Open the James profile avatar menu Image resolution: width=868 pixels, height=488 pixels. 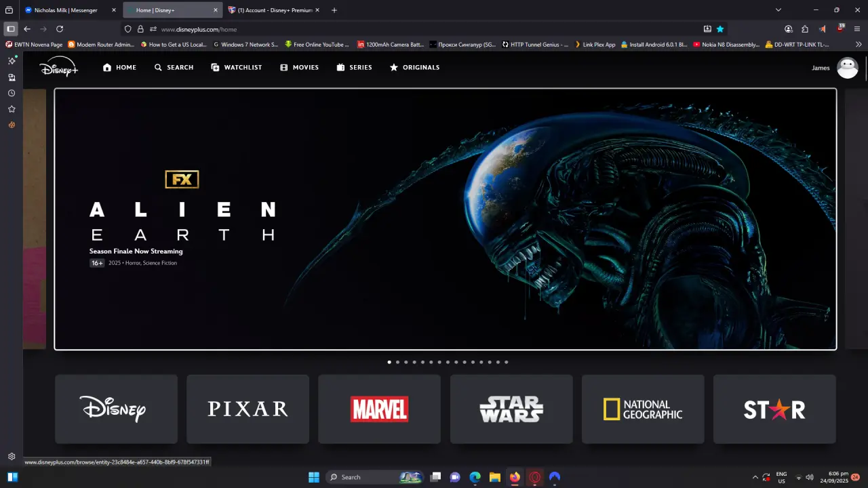pos(848,68)
